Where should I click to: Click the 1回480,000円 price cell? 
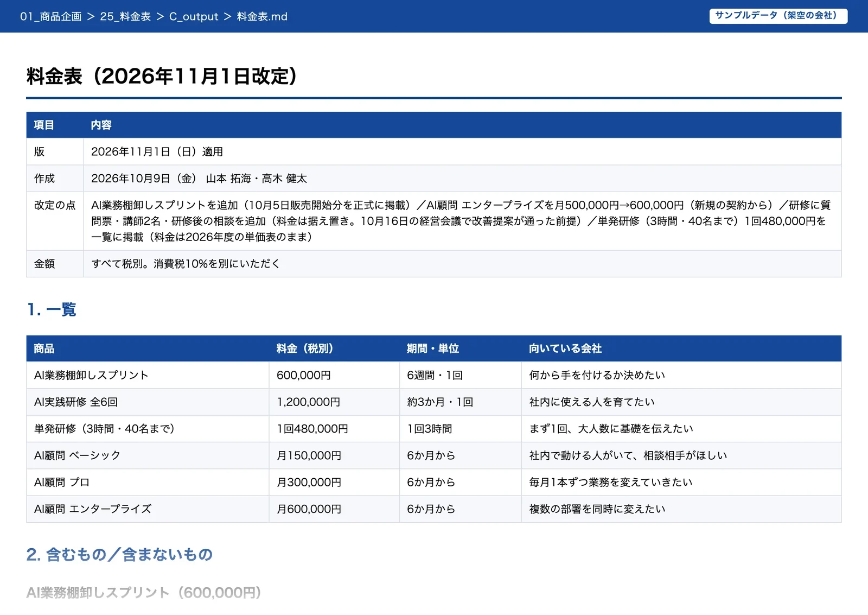334,428
